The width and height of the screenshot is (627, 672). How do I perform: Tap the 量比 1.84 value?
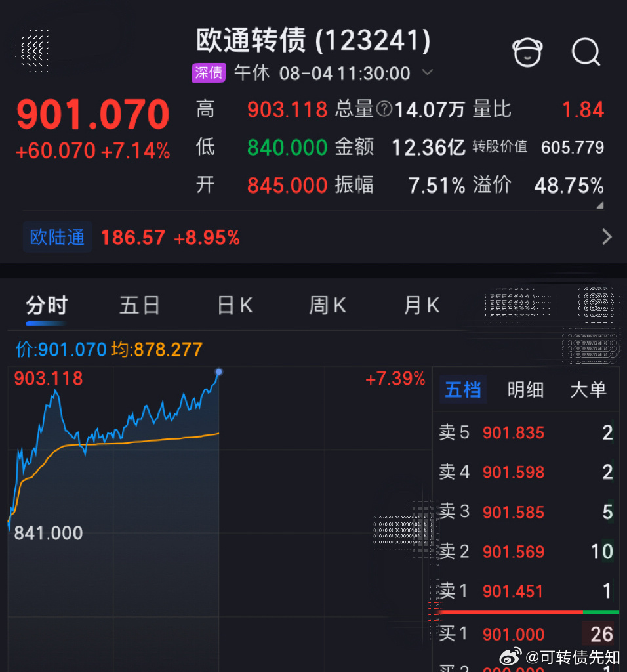tap(583, 110)
